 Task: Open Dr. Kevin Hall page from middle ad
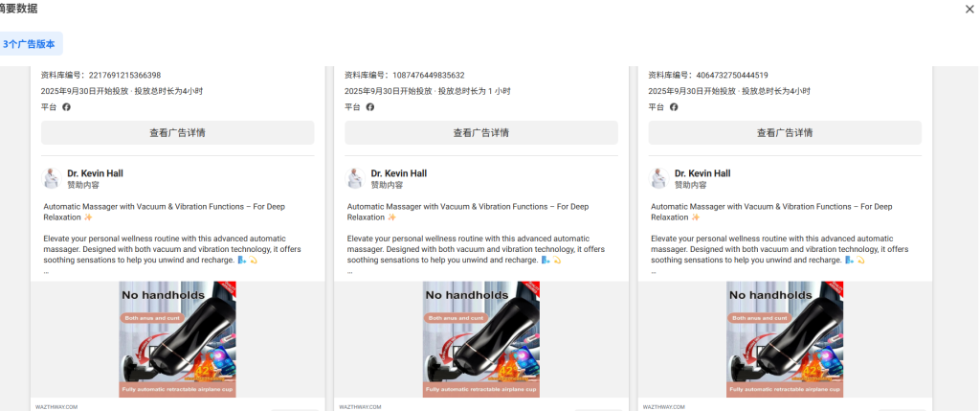(398, 173)
